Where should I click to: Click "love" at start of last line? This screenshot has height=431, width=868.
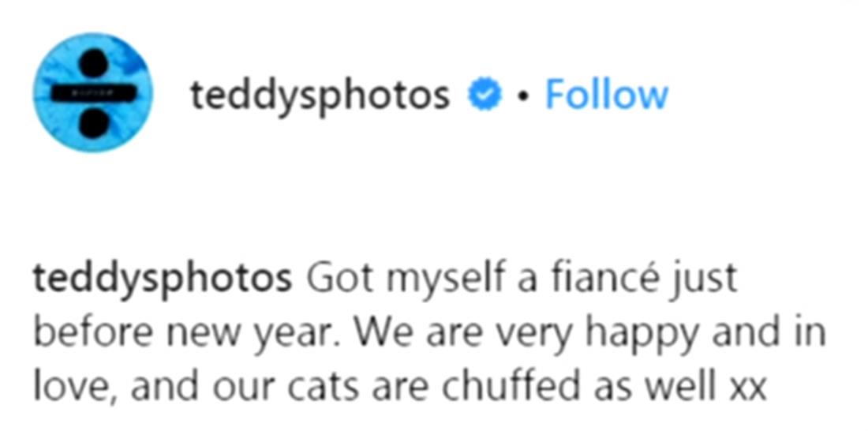(65, 388)
